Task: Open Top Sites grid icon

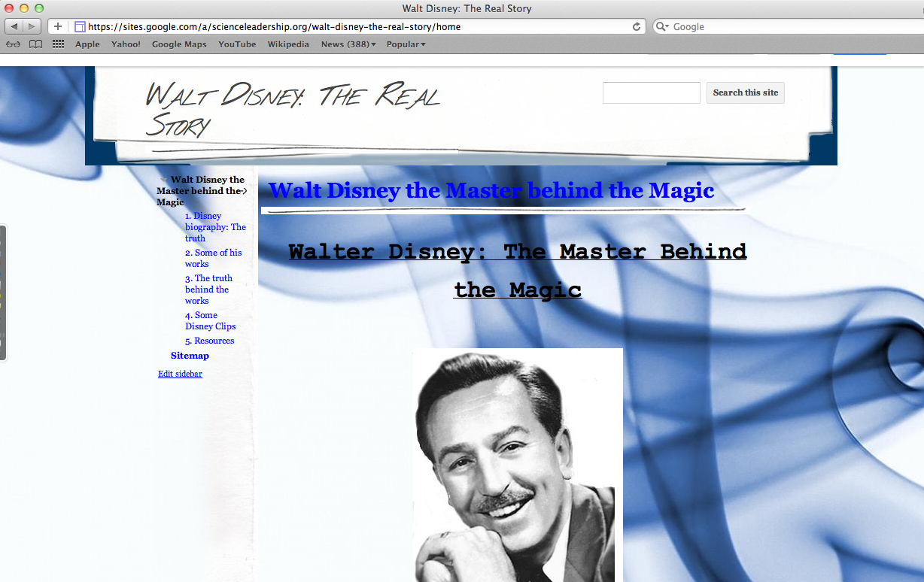Action: [x=58, y=44]
